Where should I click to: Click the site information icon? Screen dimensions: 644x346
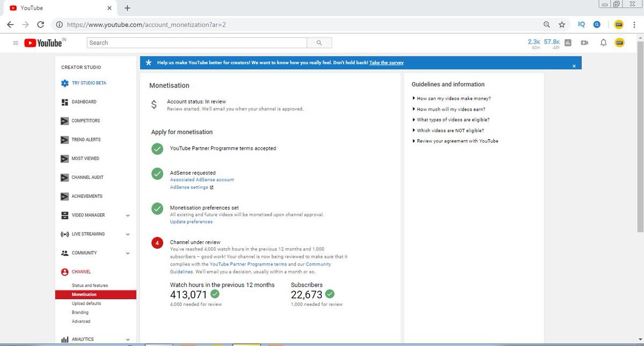click(x=59, y=25)
